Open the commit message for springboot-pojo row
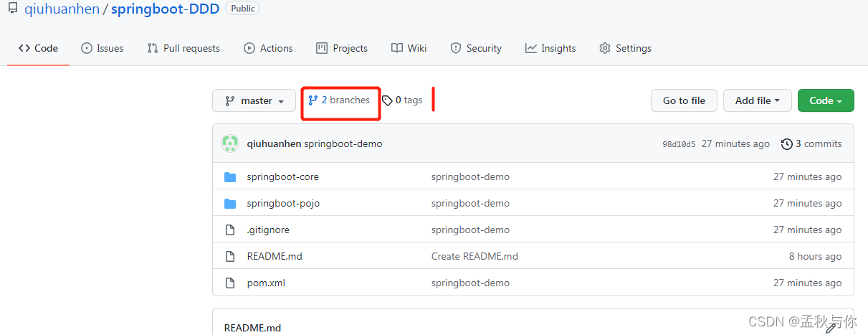Screen dimensions: 868x335 pos(470,203)
